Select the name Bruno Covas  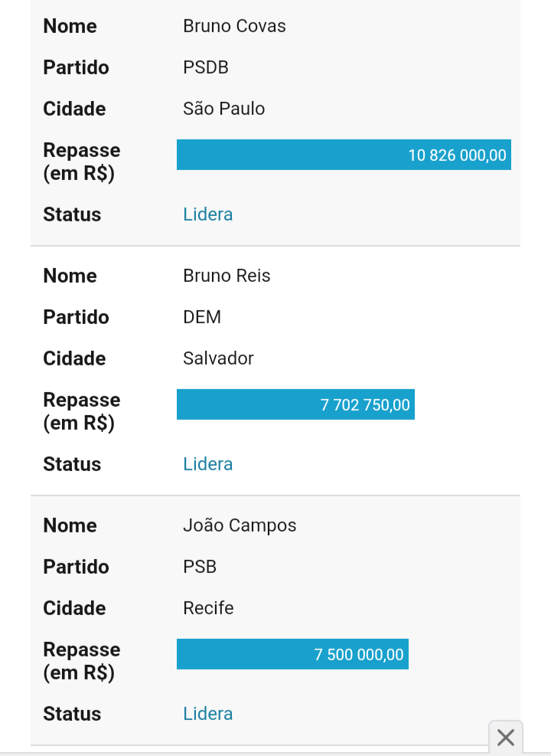[x=234, y=26]
